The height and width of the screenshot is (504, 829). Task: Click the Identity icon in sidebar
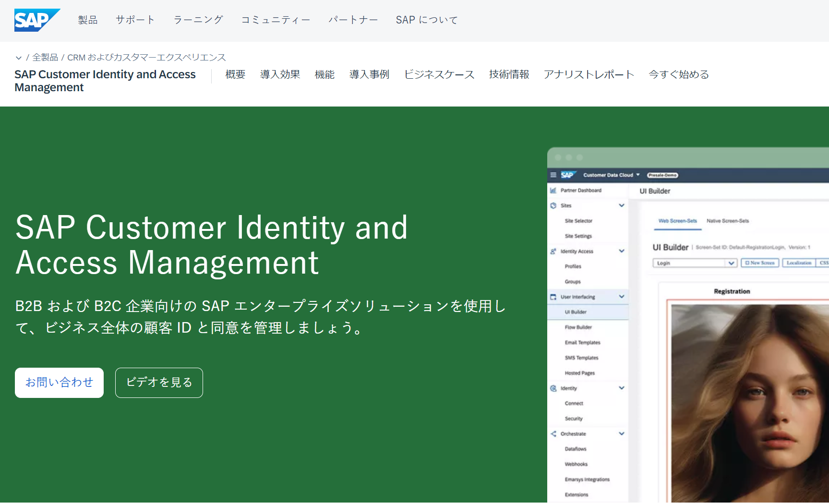553,388
